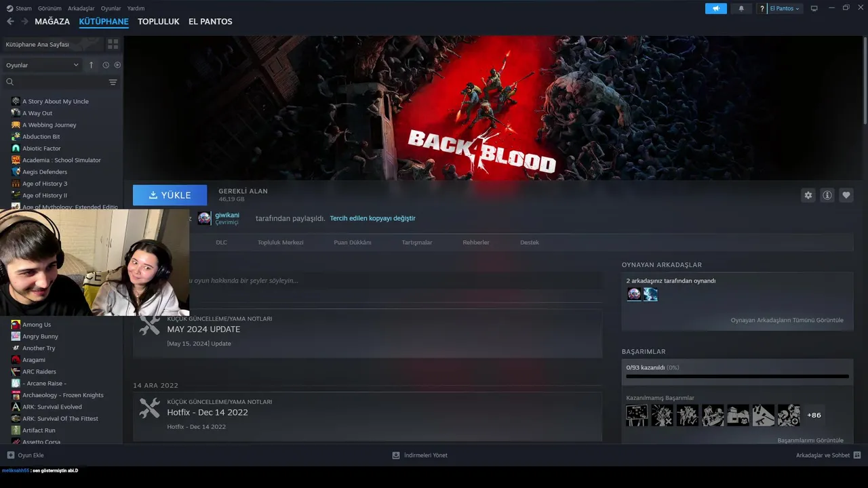Click the MAY 2024 UPDATE wrench icon

(x=150, y=325)
